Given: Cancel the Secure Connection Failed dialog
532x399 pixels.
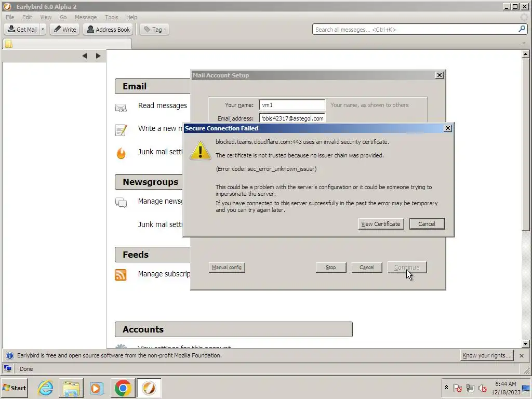Looking at the screenshot, I should tap(427, 224).
